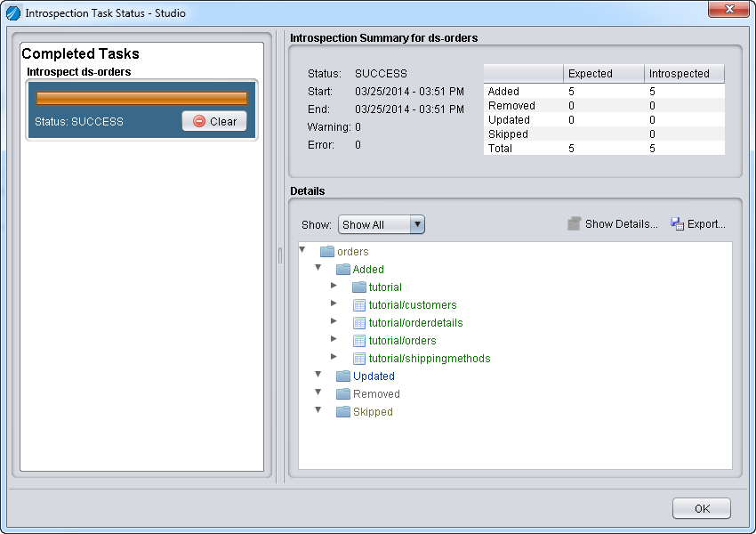Expand the tutorial/orders tree node
Image resolution: width=756 pixels, height=534 pixels.
coord(334,339)
